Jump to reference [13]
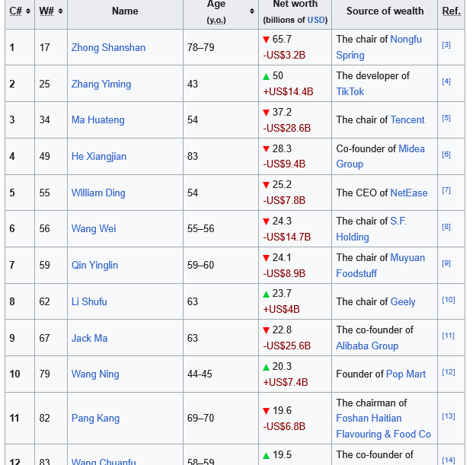 pyautogui.click(x=449, y=416)
